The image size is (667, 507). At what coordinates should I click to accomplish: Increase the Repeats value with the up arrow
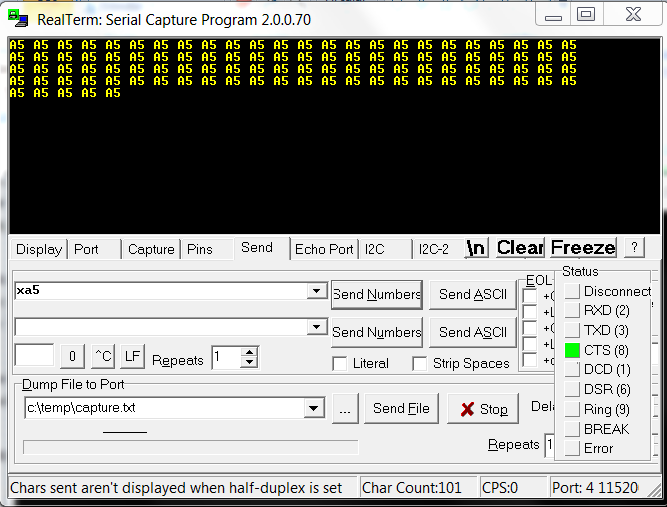250,352
